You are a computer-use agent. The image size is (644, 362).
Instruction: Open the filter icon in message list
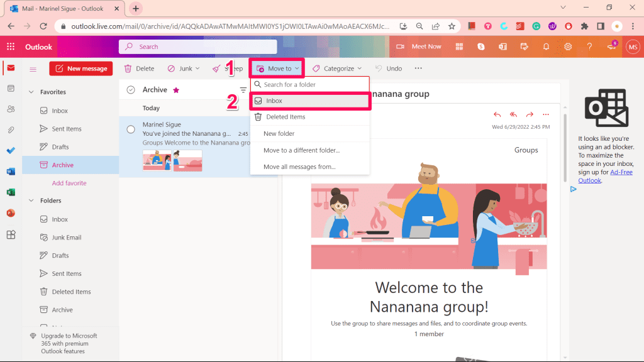[243, 90]
